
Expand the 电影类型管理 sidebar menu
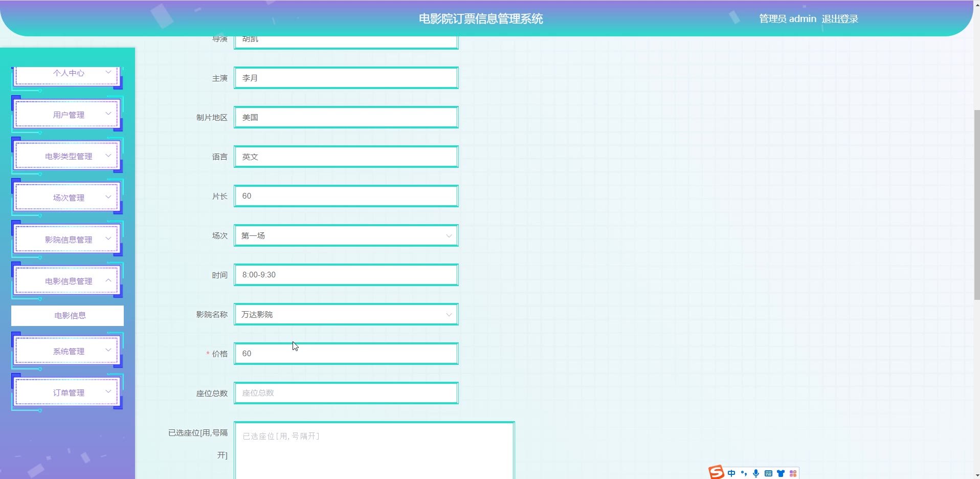(67, 156)
